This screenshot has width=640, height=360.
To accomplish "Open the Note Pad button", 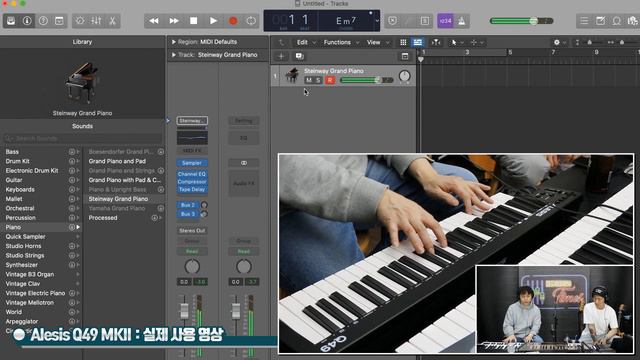I will click(x=600, y=21).
